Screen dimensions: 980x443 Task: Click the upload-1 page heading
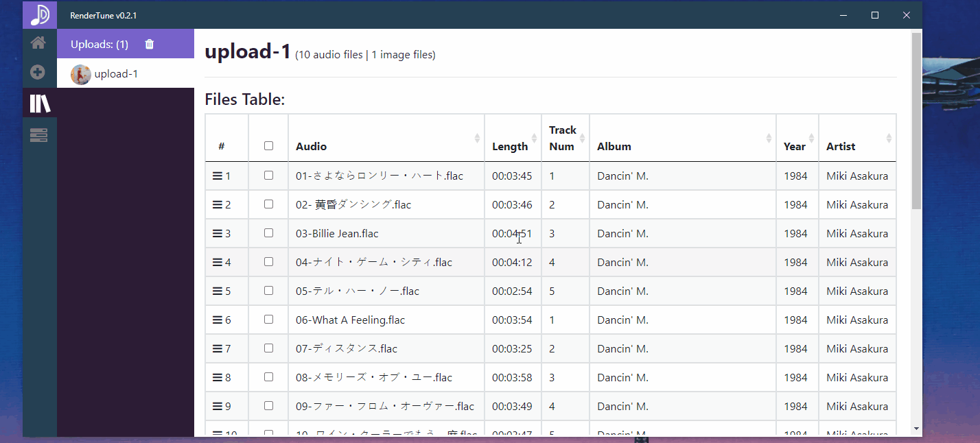[248, 51]
